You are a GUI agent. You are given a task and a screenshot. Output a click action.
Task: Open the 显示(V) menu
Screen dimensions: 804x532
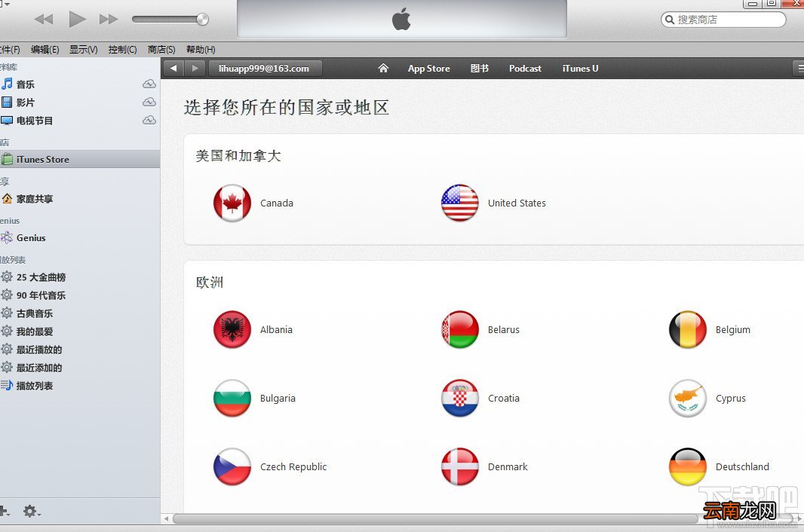(x=83, y=50)
